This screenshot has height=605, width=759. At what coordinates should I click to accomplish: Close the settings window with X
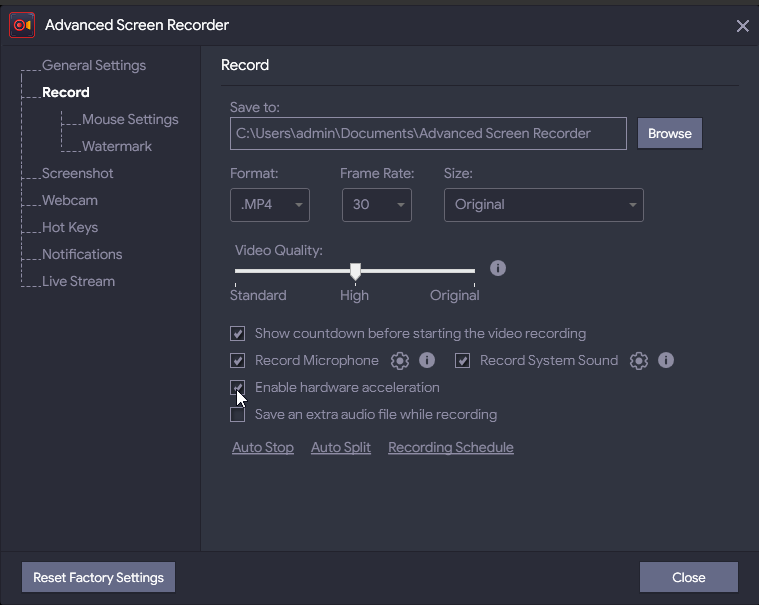click(743, 26)
